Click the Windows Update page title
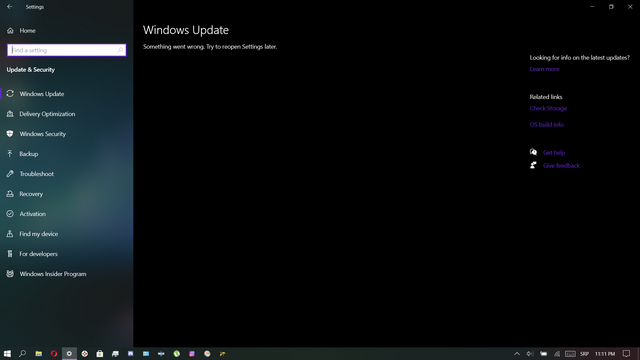Screen dimensions: 640x360 point(186,30)
